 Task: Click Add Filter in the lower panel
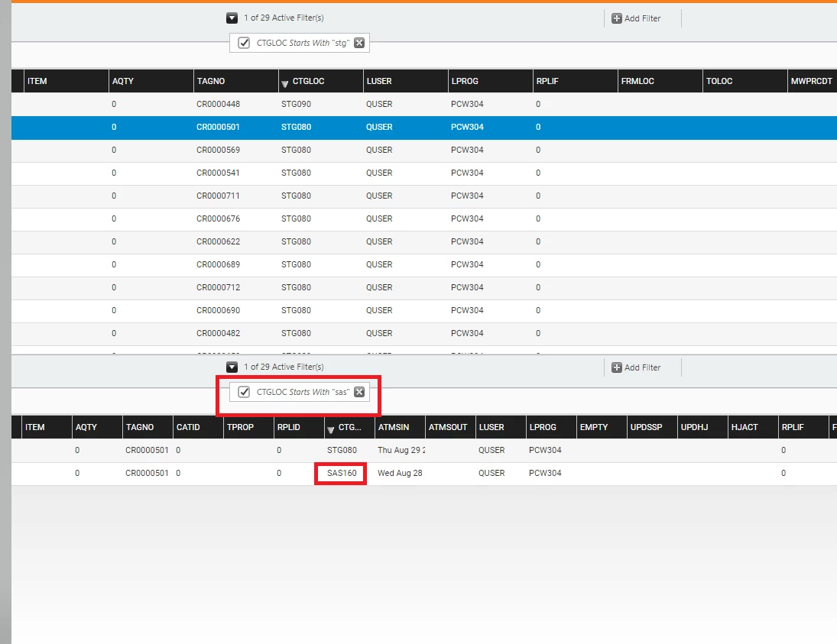click(x=636, y=367)
